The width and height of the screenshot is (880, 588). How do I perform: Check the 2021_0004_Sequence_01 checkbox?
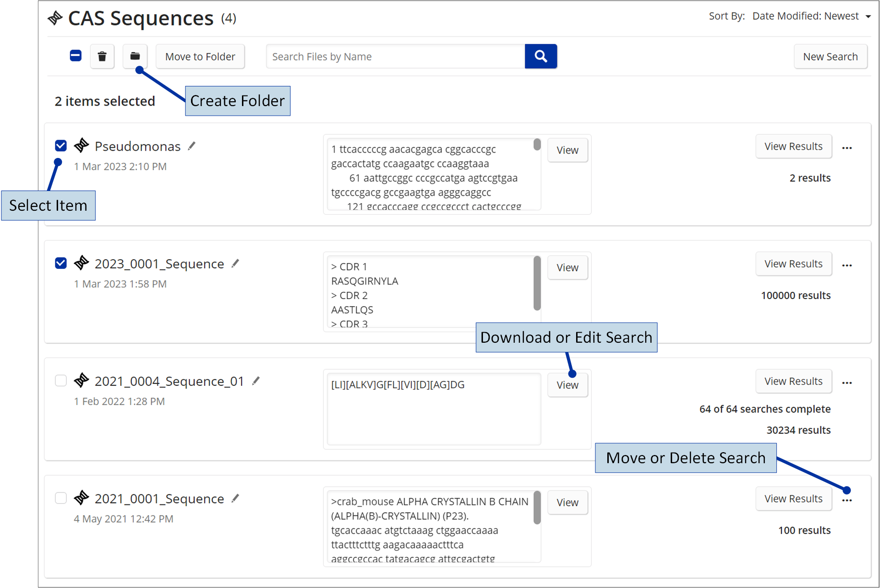pyautogui.click(x=61, y=381)
